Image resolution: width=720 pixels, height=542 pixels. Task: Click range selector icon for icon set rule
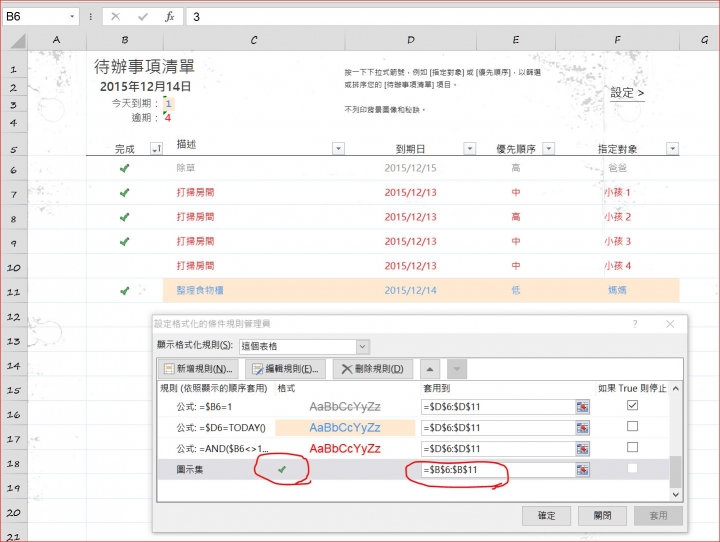pos(582,469)
